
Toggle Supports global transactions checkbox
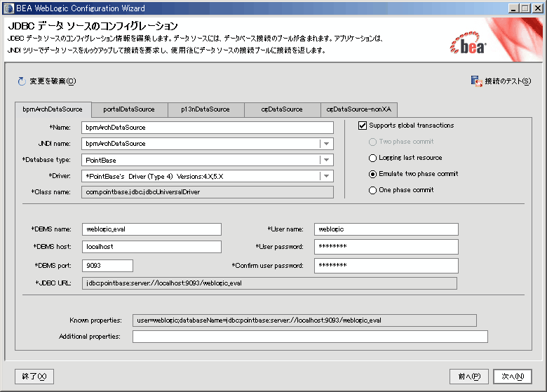tap(363, 126)
